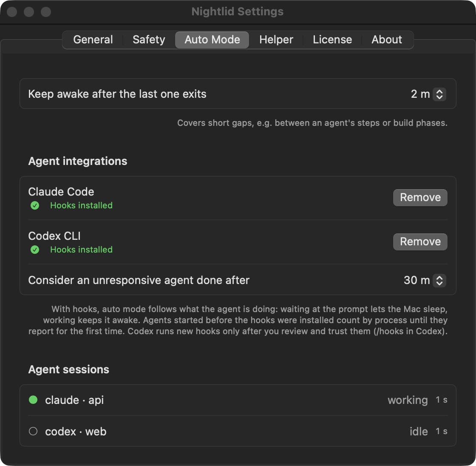
Task: Click the '30 m' timeout value
Action: click(417, 280)
